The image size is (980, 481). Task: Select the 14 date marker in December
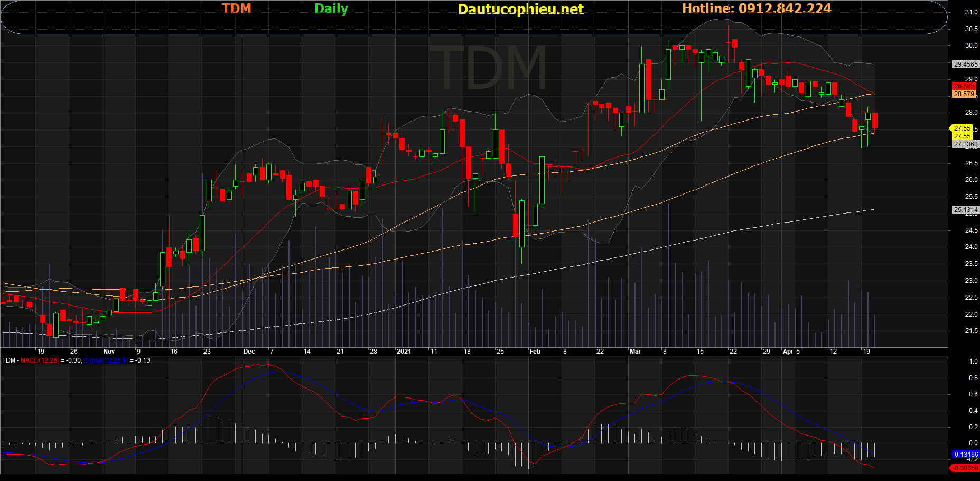click(x=307, y=351)
